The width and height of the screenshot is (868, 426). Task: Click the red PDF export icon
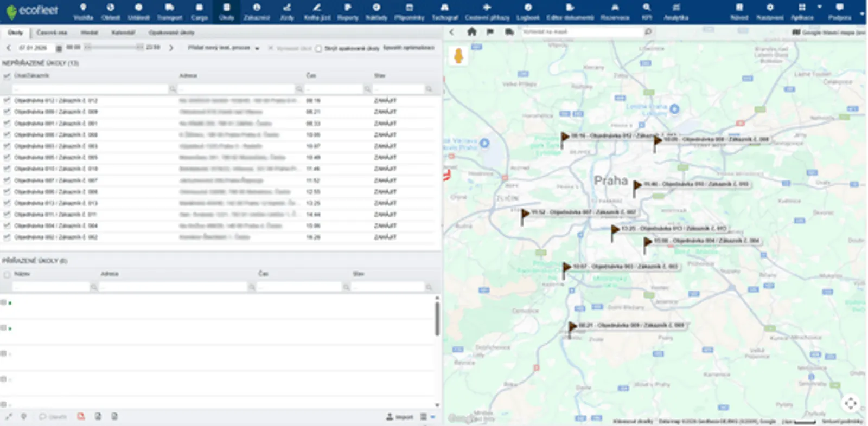pos(81,416)
